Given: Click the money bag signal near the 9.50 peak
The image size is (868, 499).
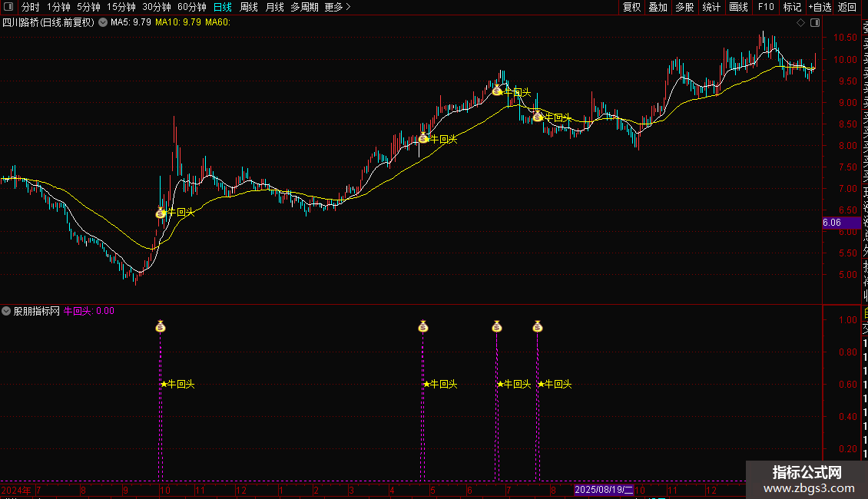Looking at the screenshot, I should coord(496,91).
